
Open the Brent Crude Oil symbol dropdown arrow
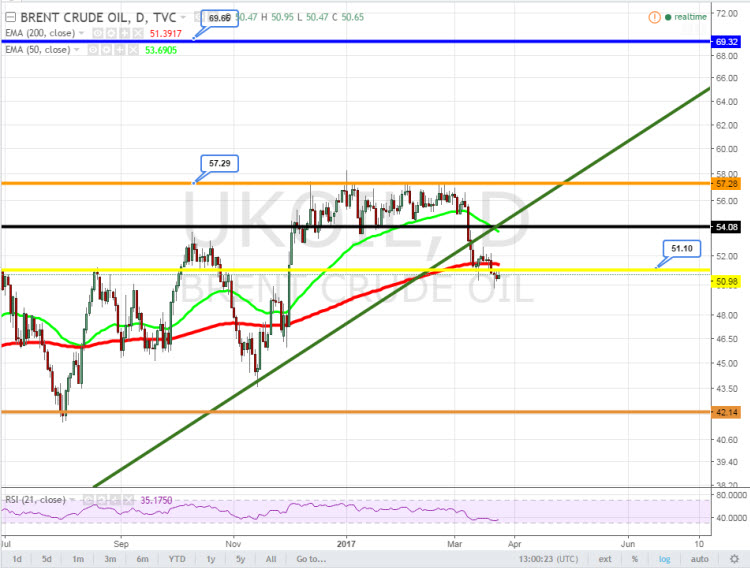183,18
